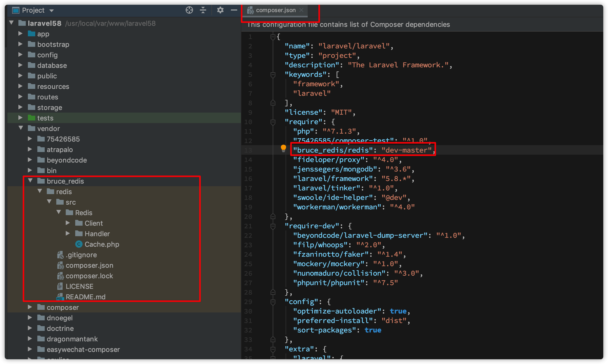Click the "dev-master" value on line 13
Viewport: 608px width, 364px height.
[406, 150]
